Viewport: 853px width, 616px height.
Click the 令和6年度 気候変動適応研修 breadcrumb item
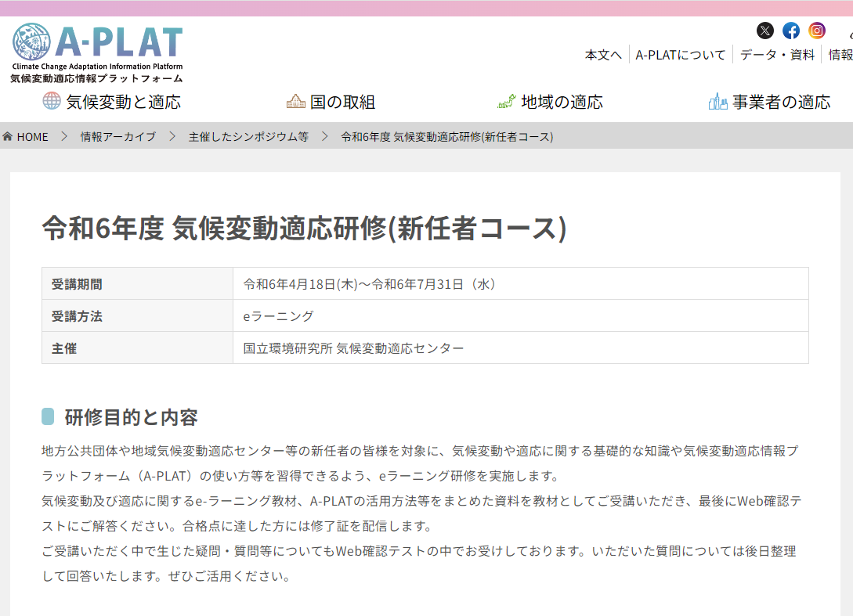point(447,137)
